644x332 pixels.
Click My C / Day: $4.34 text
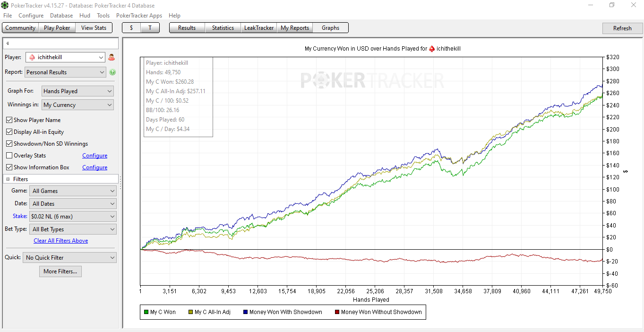click(168, 129)
